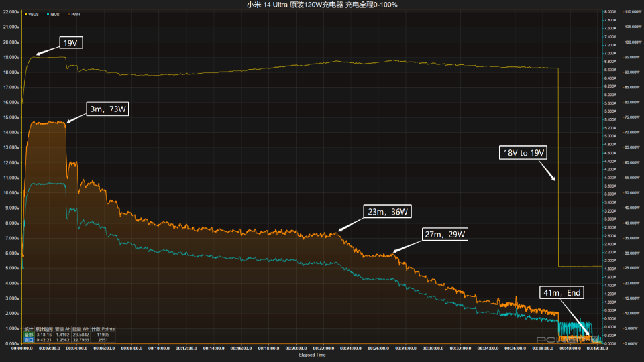
Task: Click the 00:04:00.0 time axis tick
Action: coord(76,348)
